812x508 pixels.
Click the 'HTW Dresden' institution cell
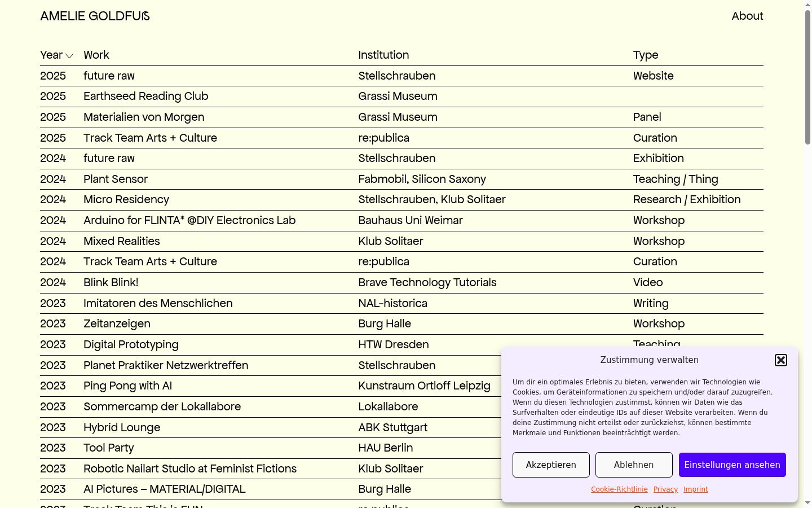394,345
